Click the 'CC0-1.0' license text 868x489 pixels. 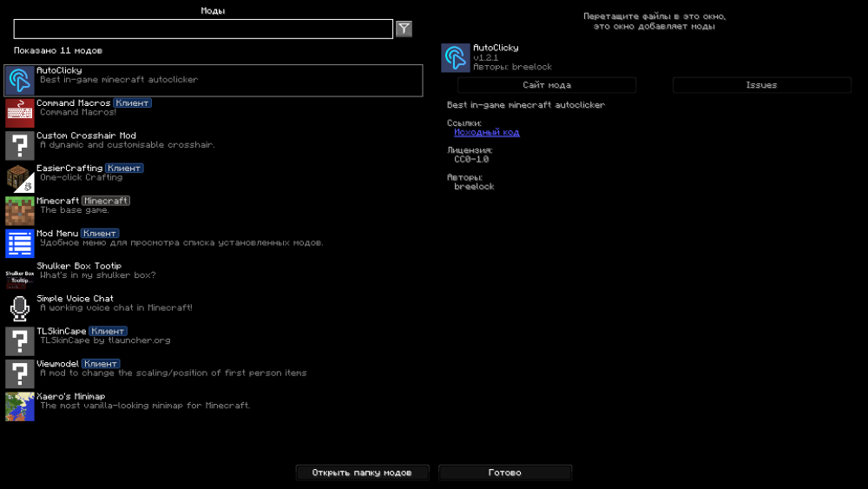click(x=471, y=160)
